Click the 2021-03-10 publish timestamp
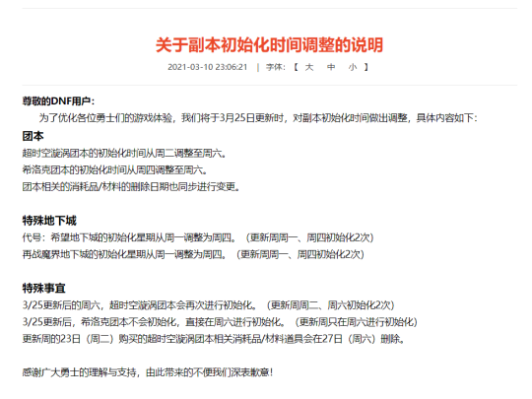532x399 pixels. (207, 67)
